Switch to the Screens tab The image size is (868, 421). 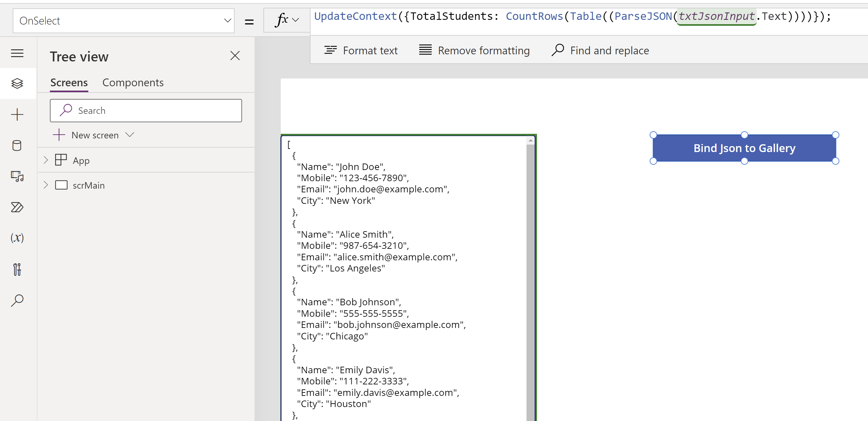click(x=69, y=83)
